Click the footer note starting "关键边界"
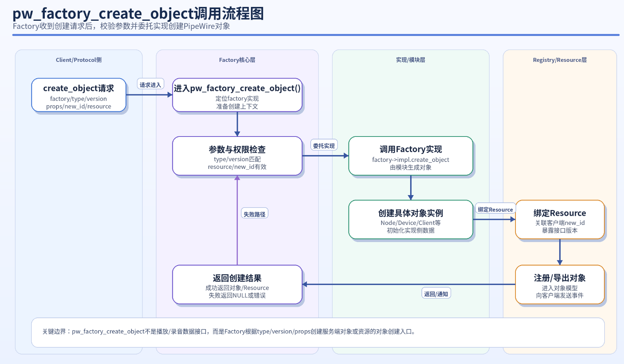Screen dimensions: 624x364 pos(229,332)
